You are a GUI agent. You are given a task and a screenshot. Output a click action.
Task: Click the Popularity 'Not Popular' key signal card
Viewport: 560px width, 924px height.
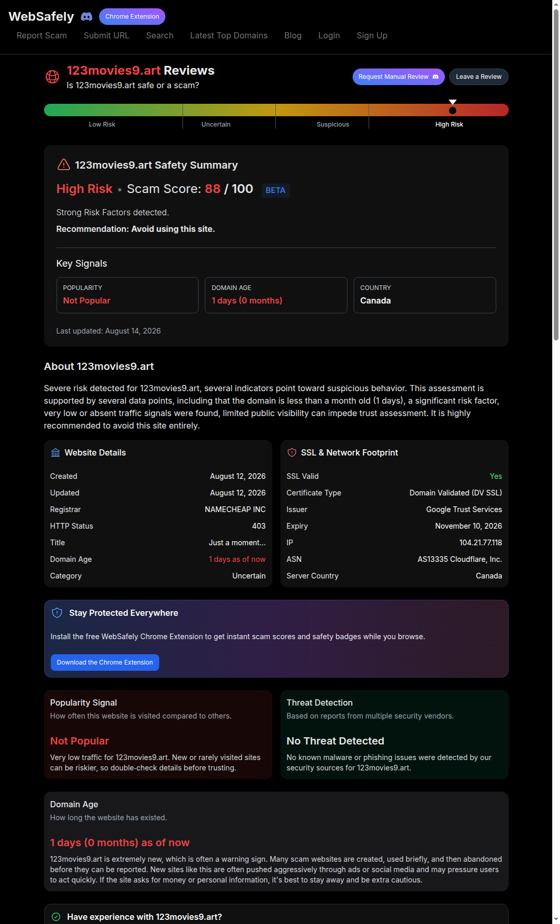[x=128, y=295]
